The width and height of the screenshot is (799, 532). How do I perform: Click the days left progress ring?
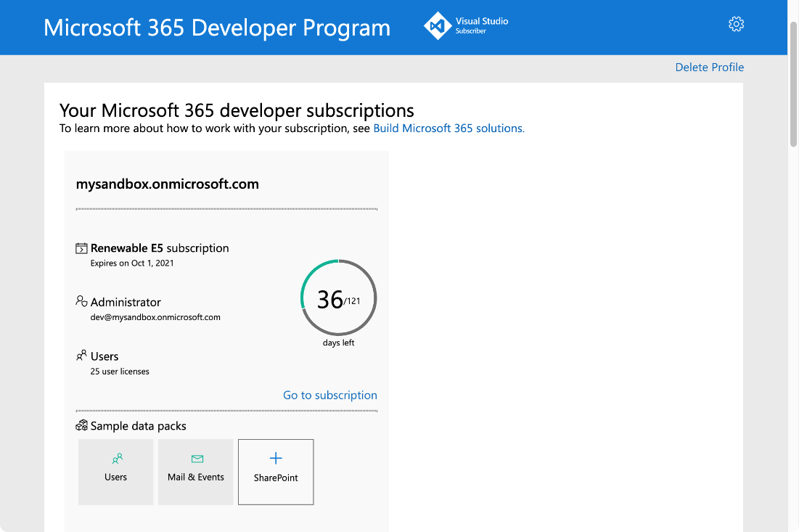338,298
